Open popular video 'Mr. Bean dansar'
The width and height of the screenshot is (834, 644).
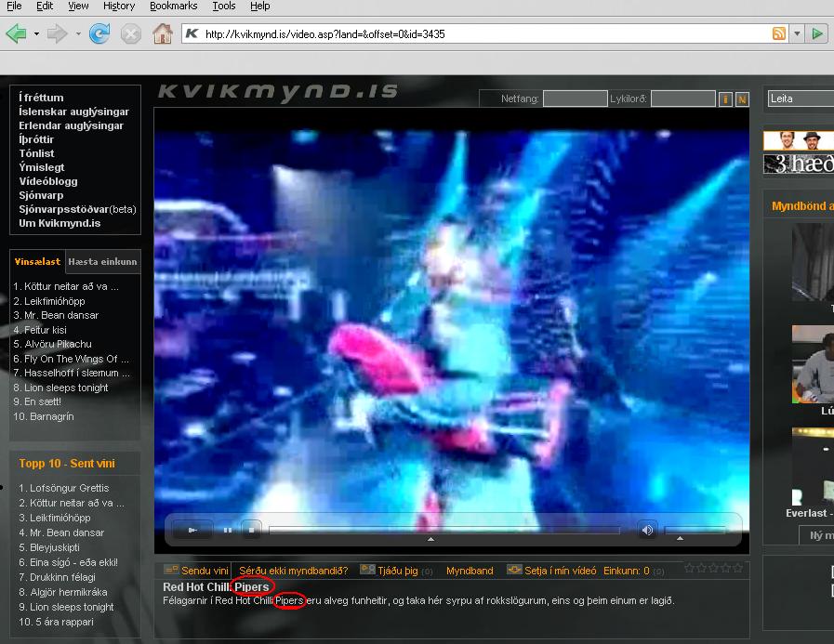coord(56,315)
